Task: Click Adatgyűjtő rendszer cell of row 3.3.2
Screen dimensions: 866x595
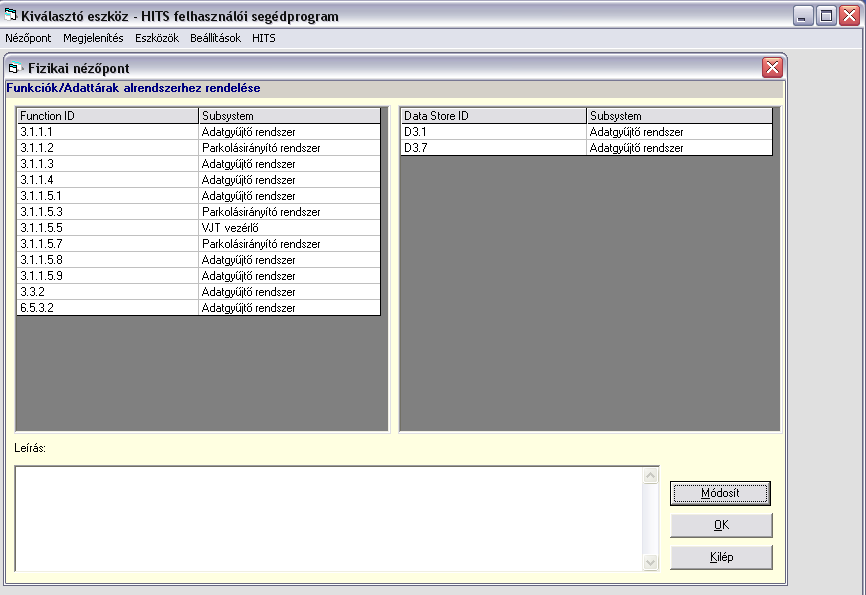Action: tap(289, 292)
